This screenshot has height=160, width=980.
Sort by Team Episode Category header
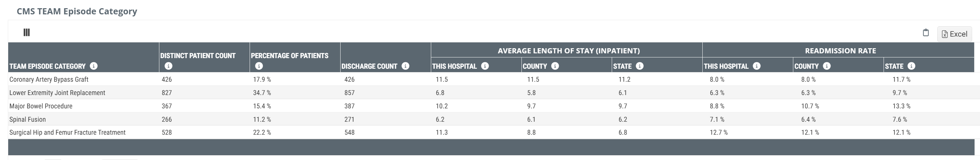48,66
